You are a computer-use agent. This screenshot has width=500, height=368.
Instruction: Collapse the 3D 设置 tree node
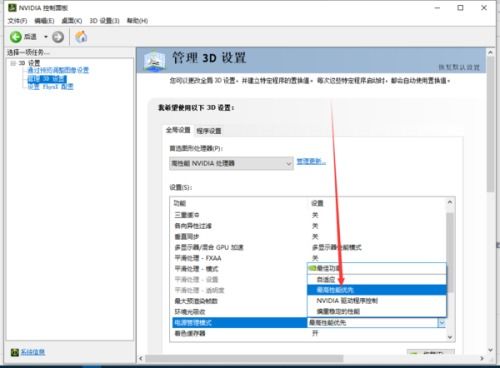click(x=13, y=63)
